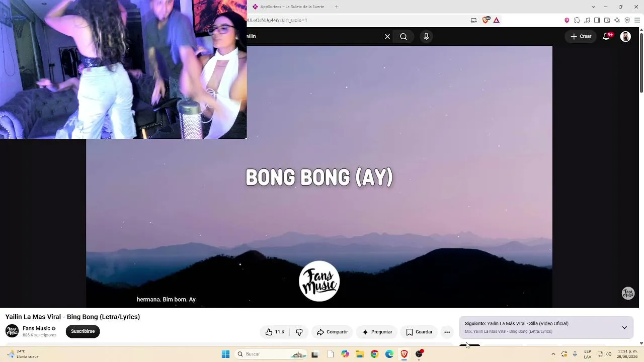Open the pink shield extension icon
This screenshot has width=644, height=362.
567,20
